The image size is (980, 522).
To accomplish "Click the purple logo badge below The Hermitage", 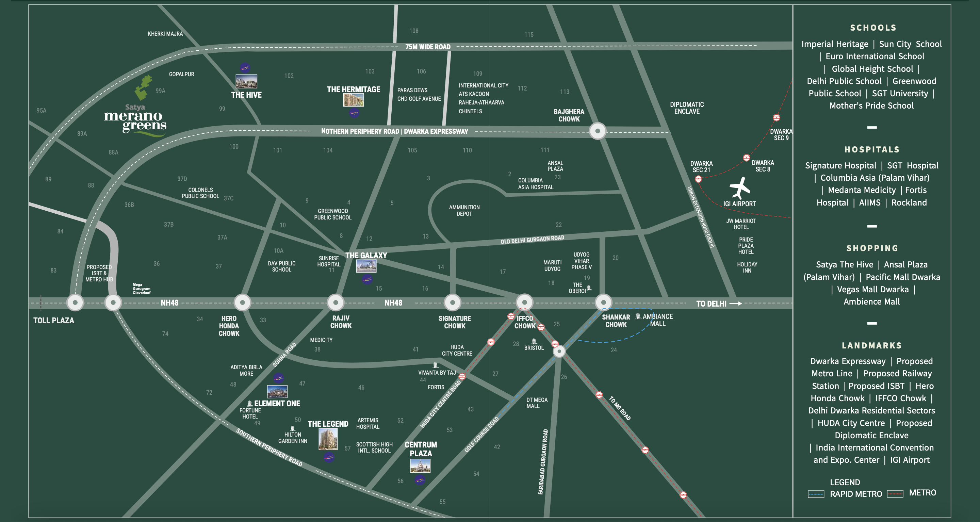I will pos(354,113).
